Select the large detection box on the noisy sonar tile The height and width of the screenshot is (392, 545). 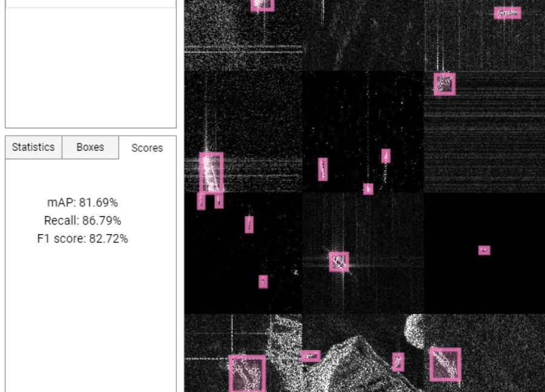point(211,172)
